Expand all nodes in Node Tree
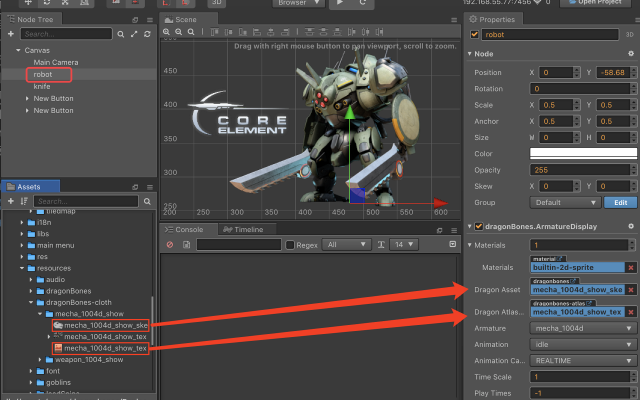The image size is (640, 400). point(134,34)
